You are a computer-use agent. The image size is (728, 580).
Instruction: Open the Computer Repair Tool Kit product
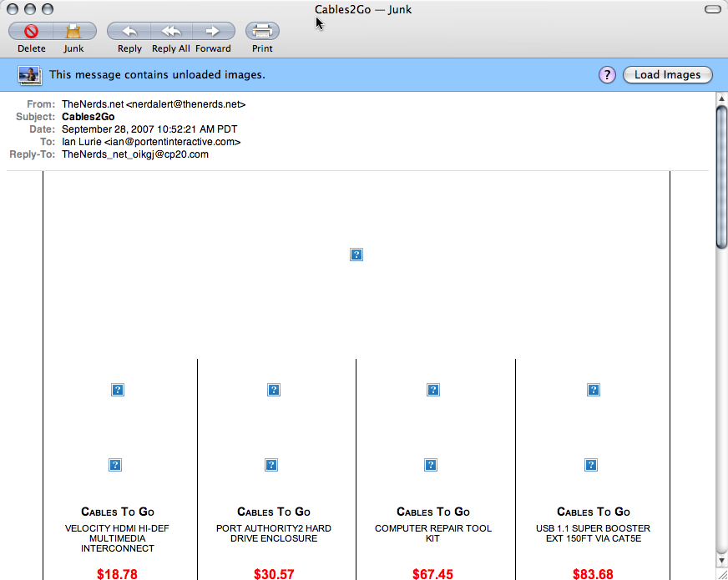[x=432, y=533]
